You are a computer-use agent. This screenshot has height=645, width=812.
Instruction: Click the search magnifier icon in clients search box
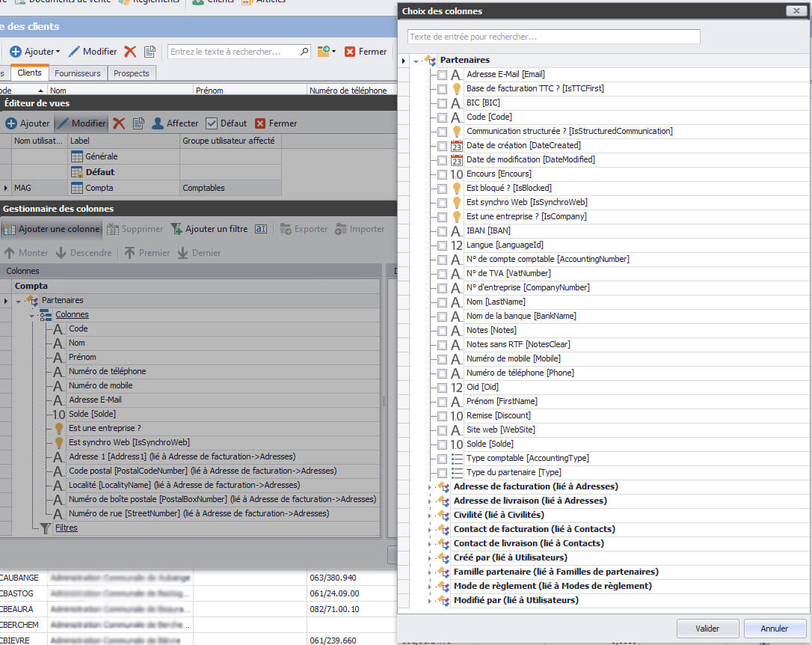coord(304,52)
